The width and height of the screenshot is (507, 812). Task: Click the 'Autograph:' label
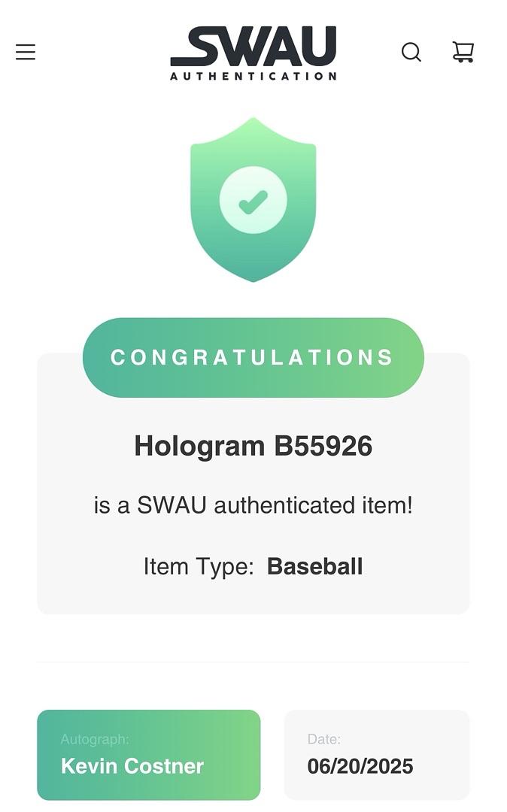click(x=95, y=740)
